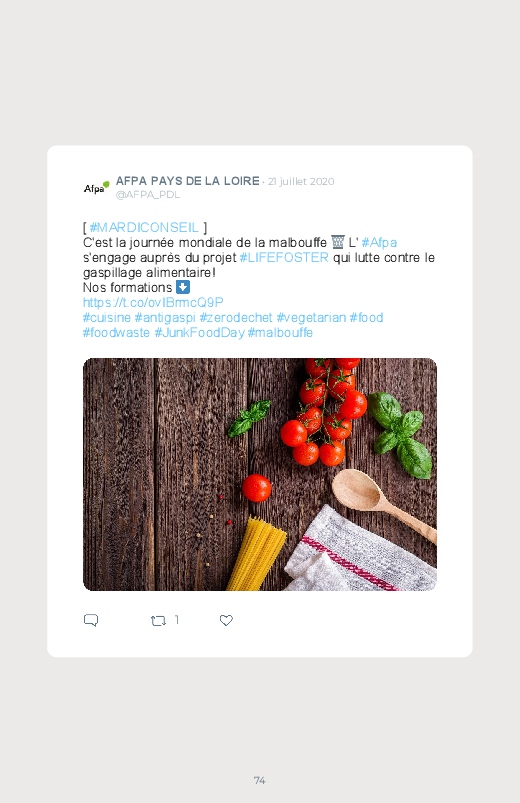Open the #foodwaste hashtag

[116, 332]
